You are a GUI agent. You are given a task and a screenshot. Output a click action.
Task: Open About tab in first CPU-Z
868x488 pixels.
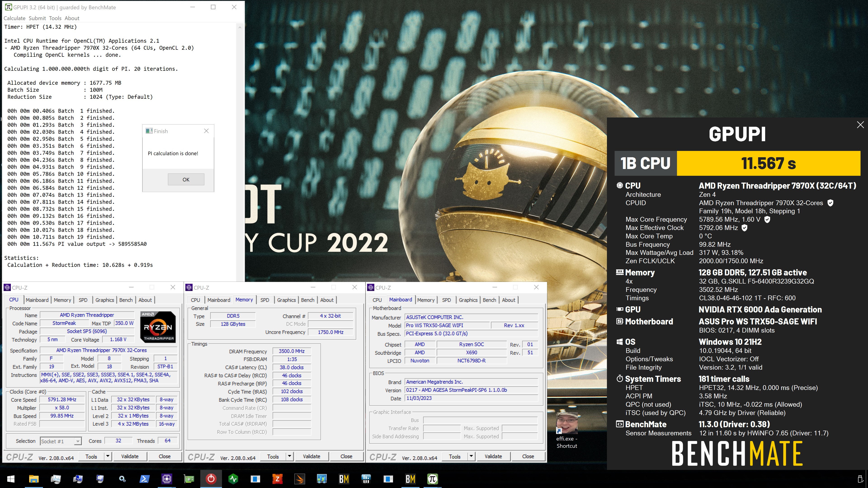coord(145,300)
